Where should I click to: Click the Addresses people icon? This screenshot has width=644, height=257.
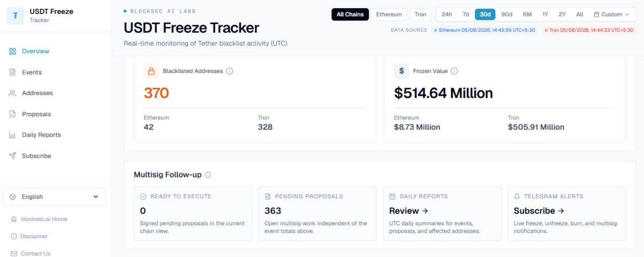point(12,94)
